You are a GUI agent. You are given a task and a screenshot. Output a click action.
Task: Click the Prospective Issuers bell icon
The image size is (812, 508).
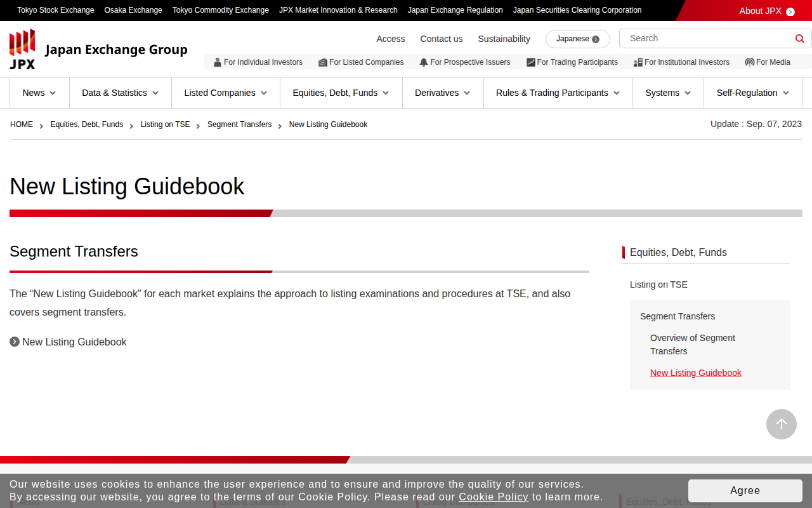(424, 62)
